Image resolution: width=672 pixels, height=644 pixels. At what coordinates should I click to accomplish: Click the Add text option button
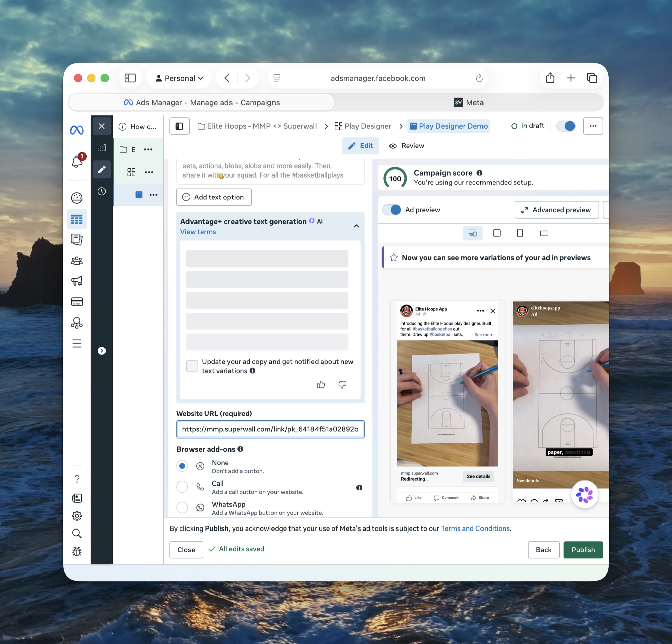[214, 197]
